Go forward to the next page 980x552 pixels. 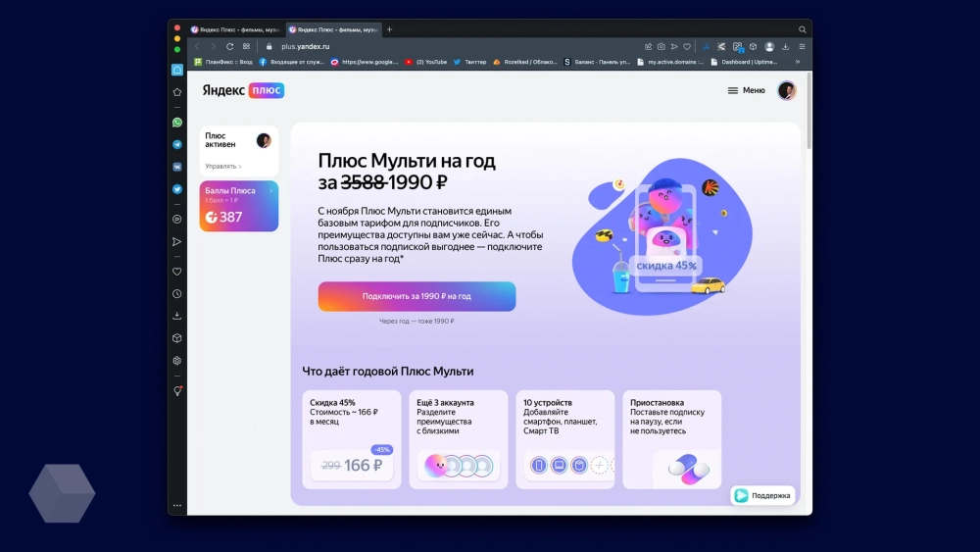click(x=213, y=47)
